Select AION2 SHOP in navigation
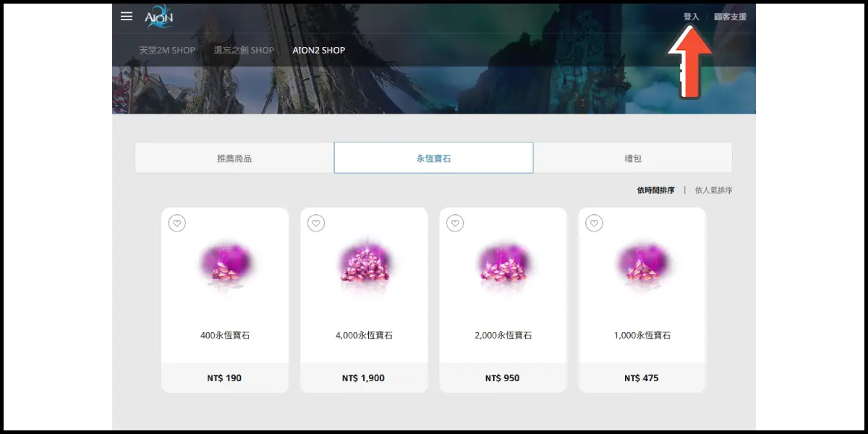Image resolution: width=868 pixels, height=434 pixels. tap(319, 51)
